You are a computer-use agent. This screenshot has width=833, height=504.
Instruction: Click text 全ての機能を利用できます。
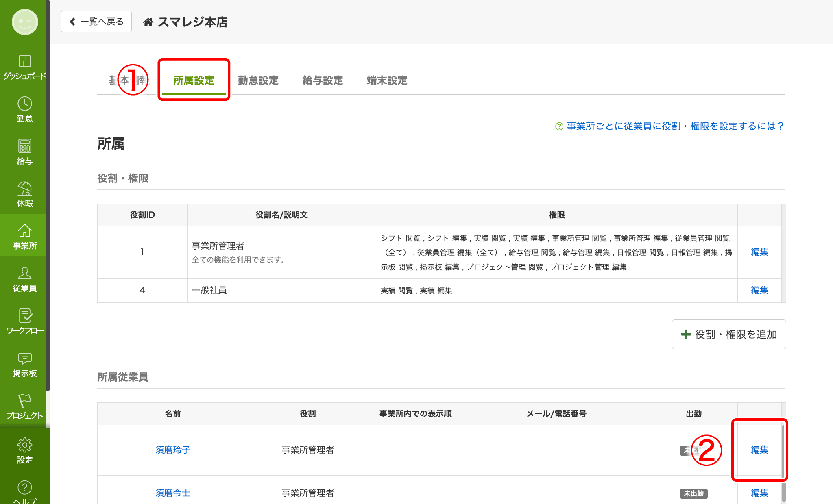point(239,260)
